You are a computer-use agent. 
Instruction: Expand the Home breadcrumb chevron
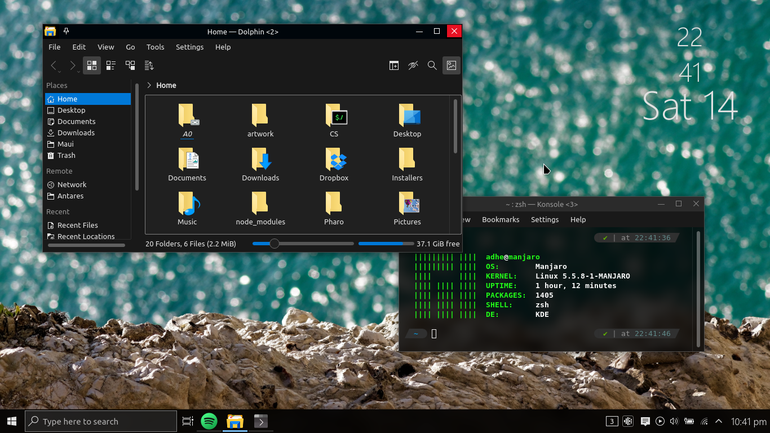point(149,85)
